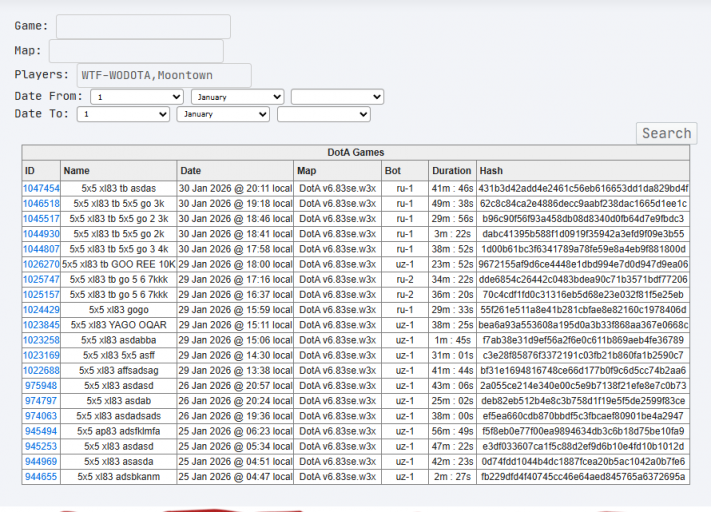This screenshot has height=512, width=711.
Task: Select hash beginning with 9672155af9d6
Action: [583, 264]
